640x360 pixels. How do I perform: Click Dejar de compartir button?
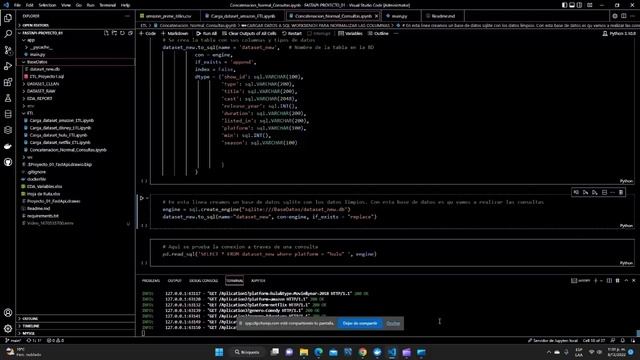pos(360,323)
